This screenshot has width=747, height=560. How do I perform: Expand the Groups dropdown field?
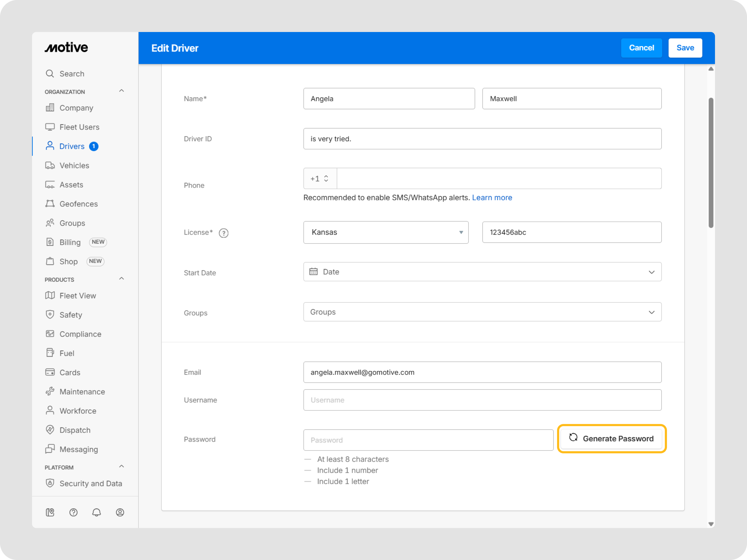coord(482,312)
